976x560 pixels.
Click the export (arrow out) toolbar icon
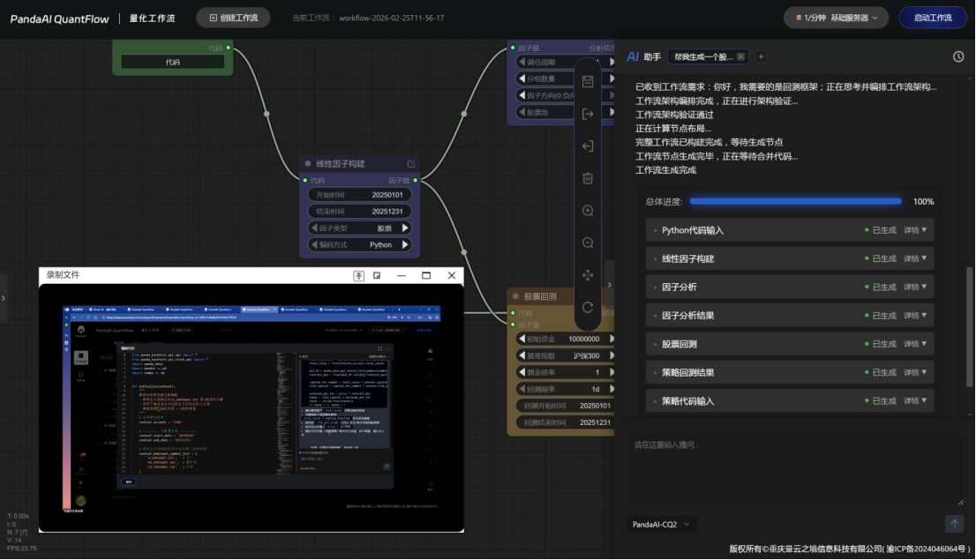[x=588, y=114]
